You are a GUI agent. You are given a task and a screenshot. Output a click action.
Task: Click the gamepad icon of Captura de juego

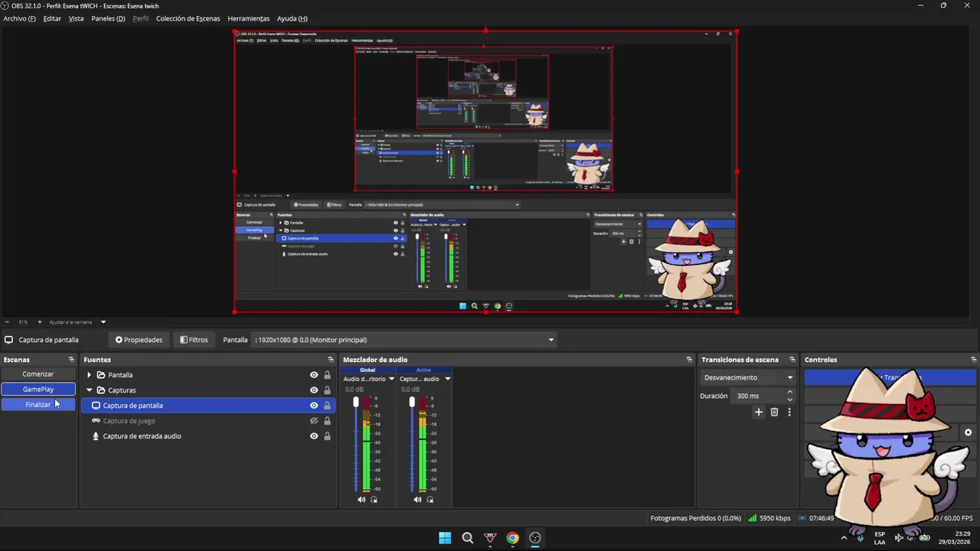(96, 421)
